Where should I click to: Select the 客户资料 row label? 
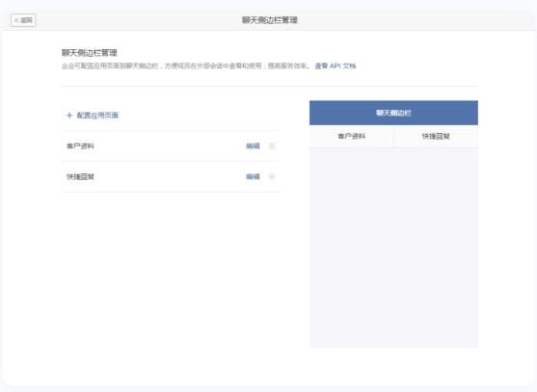pyautogui.click(x=80, y=146)
